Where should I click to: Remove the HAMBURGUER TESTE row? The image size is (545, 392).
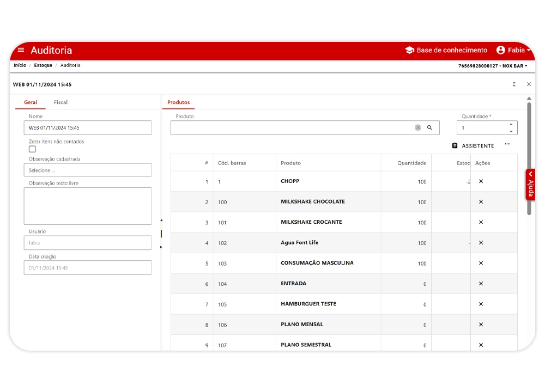[x=481, y=304]
